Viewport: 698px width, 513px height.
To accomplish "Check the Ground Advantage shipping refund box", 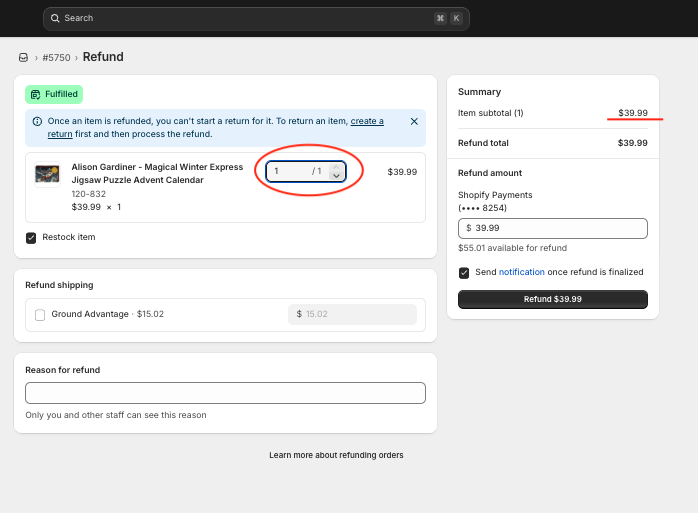I will click(x=40, y=315).
